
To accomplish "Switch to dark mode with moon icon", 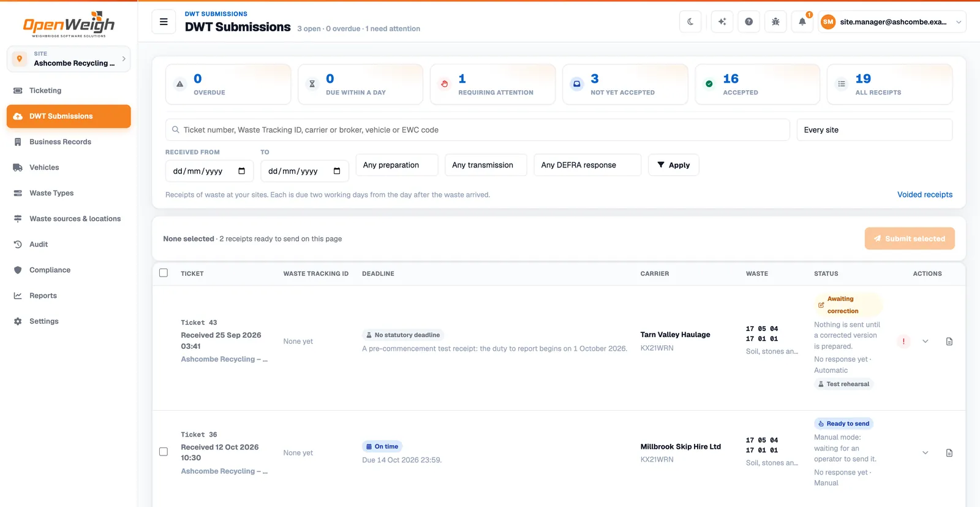I will (x=690, y=22).
